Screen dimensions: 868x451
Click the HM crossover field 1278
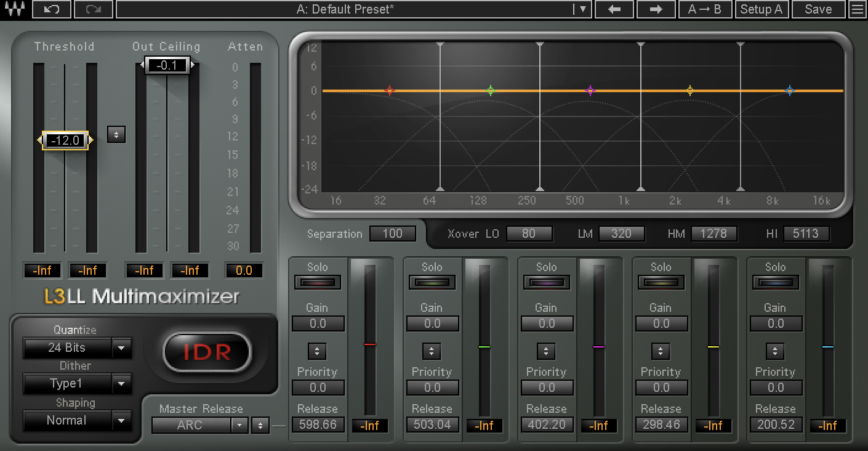click(x=714, y=234)
